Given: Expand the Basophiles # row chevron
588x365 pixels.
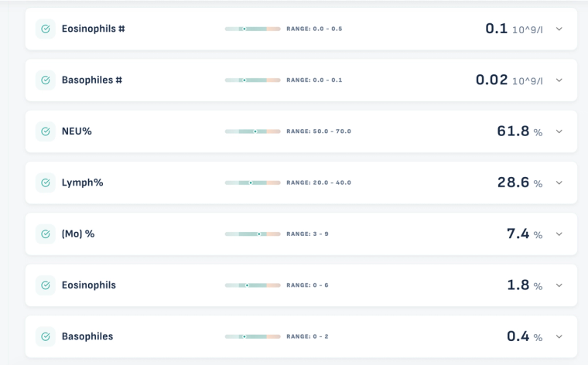Looking at the screenshot, I should pos(559,80).
